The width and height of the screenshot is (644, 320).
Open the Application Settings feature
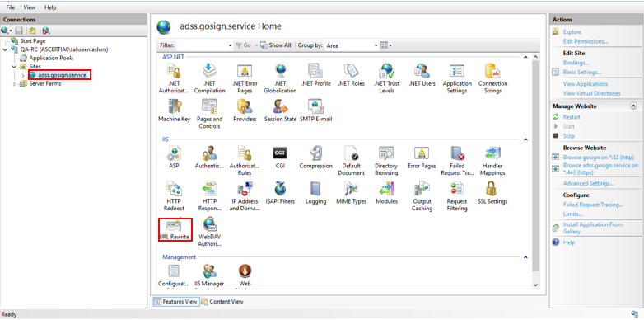coord(457,78)
